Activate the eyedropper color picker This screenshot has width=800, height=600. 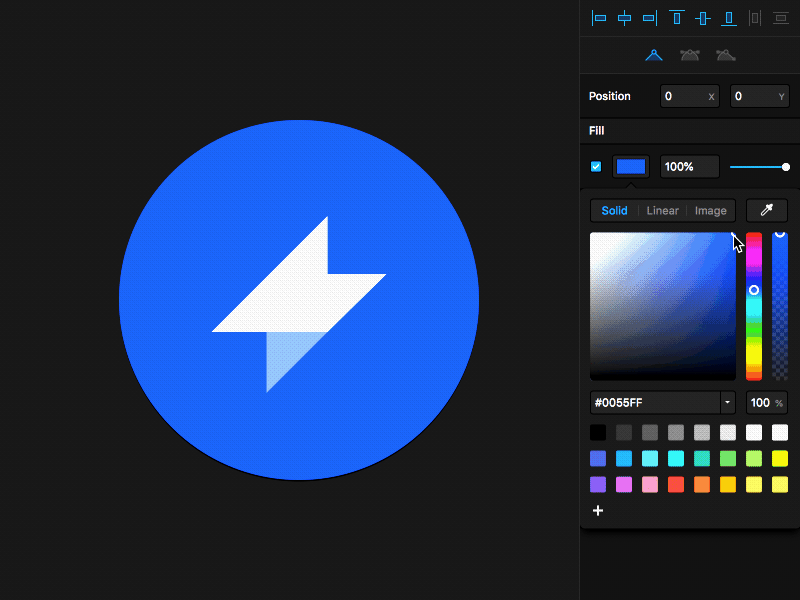[766, 210]
